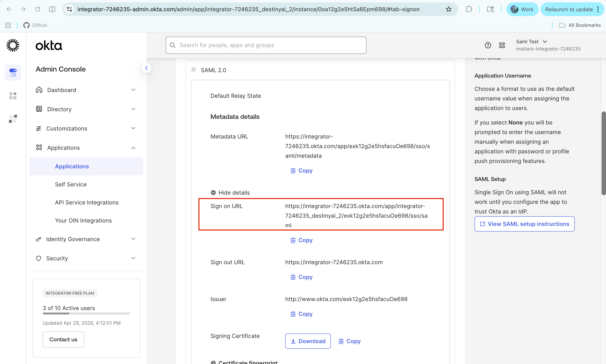Click the page vertical scrollbar

pyautogui.click(x=603, y=153)
